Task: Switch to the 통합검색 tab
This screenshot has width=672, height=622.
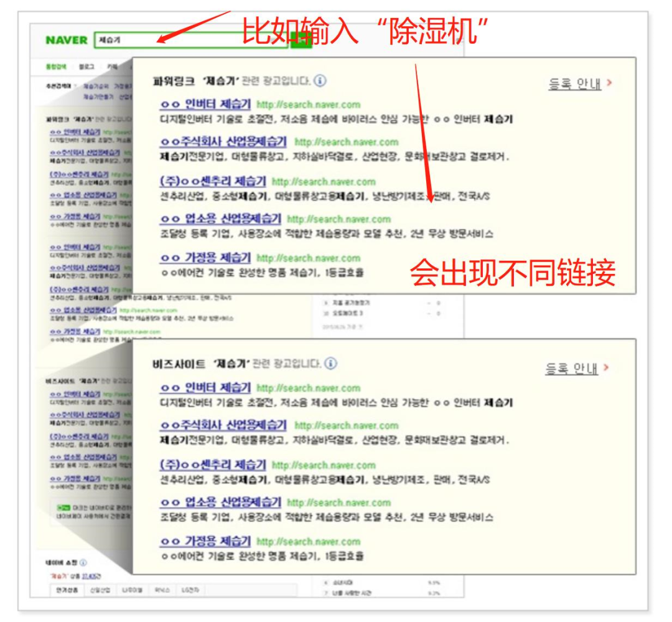Action: [x=56, y=67]
